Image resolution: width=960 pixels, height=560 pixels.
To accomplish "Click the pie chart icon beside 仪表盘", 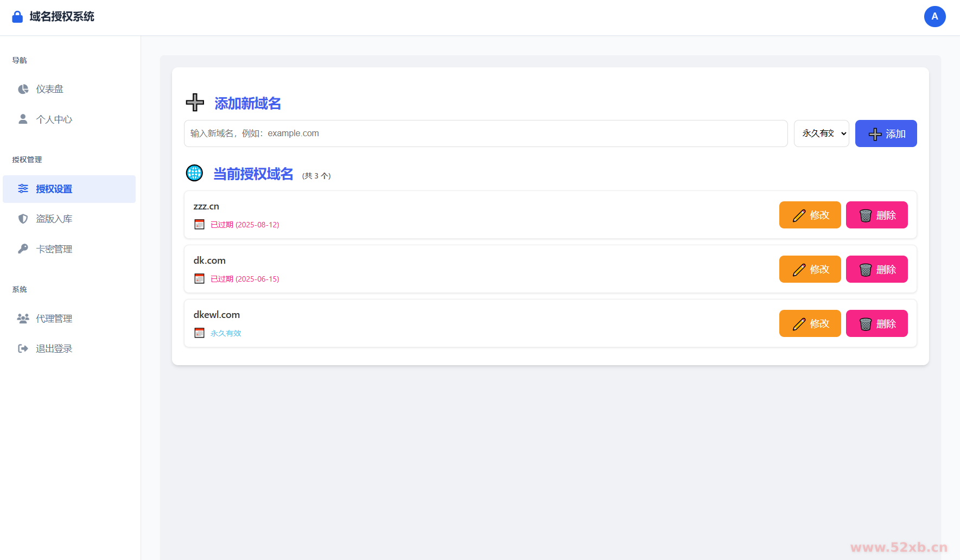I will tap(23, 89).
